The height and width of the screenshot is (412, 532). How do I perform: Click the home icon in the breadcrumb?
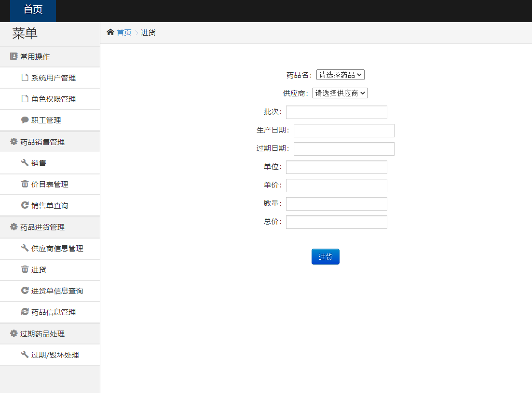[110, 32]
